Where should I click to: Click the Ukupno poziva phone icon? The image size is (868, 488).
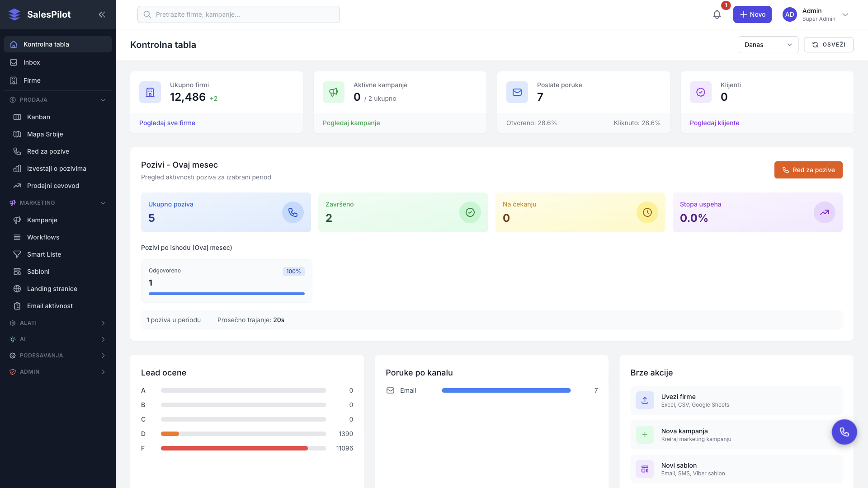pos(293,212)
